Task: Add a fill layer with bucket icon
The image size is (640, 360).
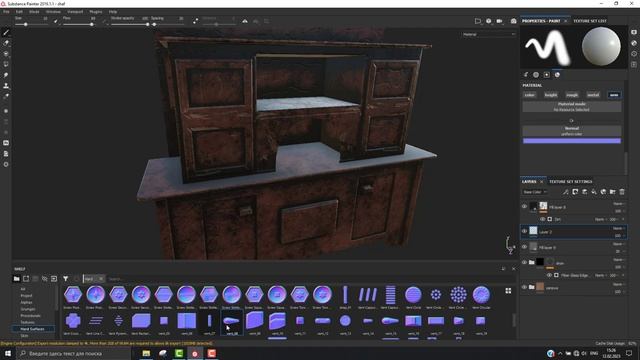Action: pos(594,192)
